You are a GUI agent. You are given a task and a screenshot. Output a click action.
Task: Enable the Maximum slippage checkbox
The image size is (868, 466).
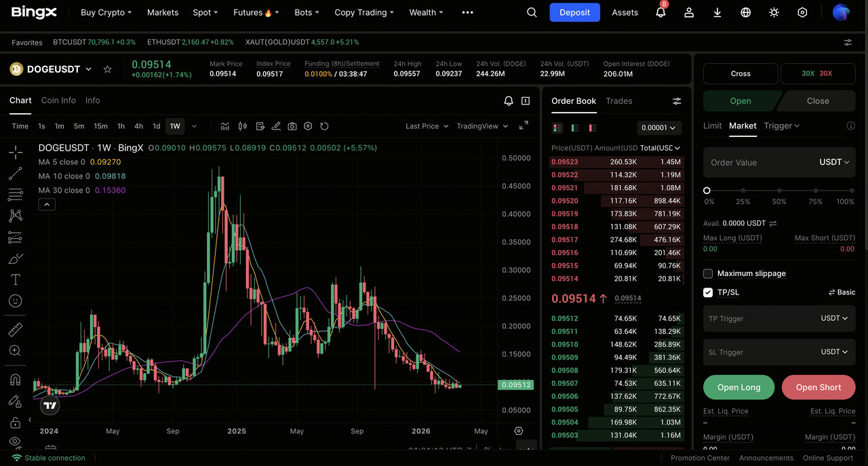pyautogui.click(x=708, y=273)
